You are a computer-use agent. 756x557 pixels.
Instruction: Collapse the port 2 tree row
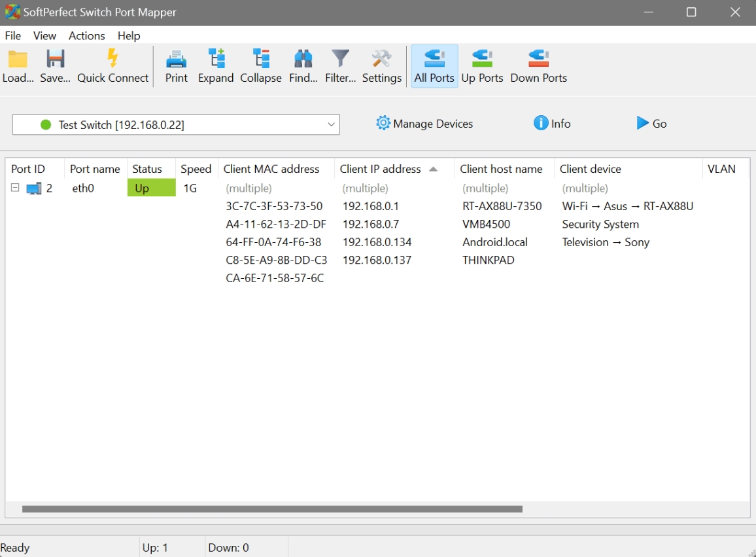pyautogui.click(x=15, y=188)
